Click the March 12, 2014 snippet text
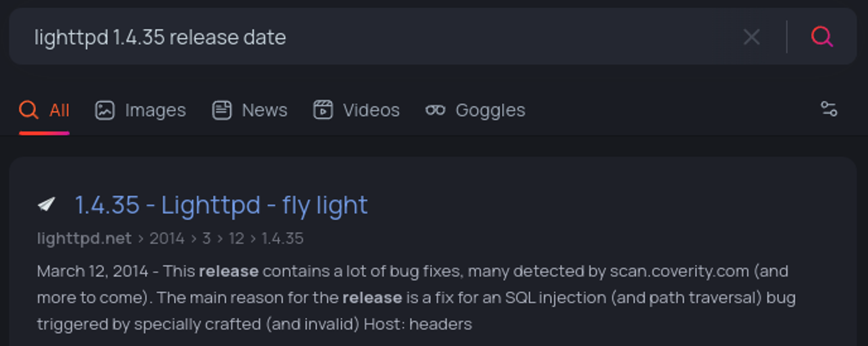 [92, 271]
